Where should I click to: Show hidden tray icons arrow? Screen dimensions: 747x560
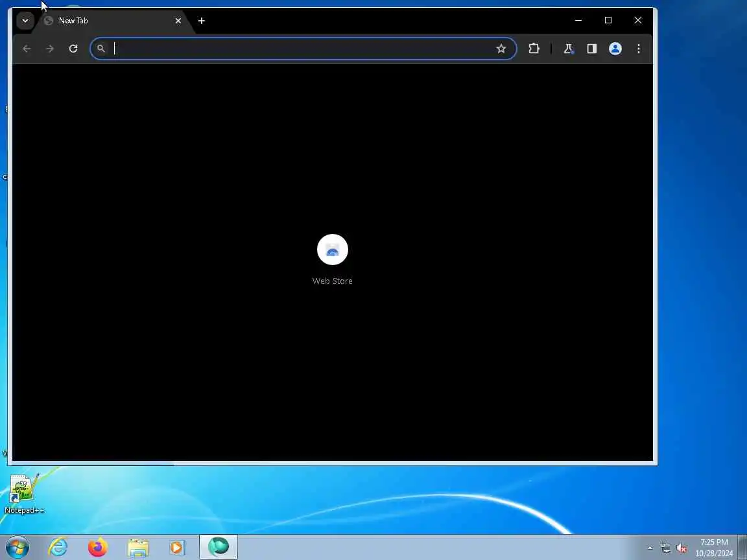point(650,548)
